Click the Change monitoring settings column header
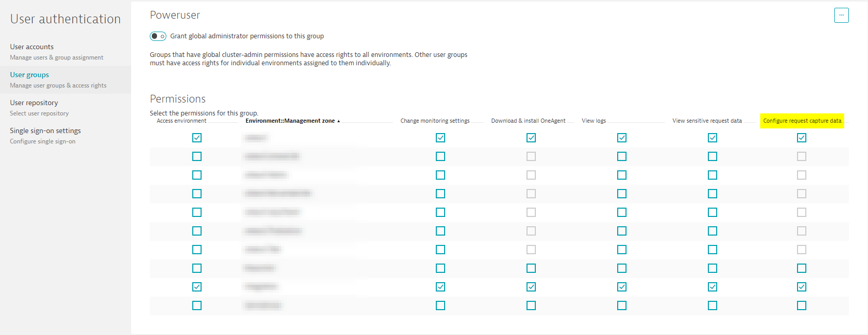The image size is (868, 335). pyautogui.click(x=435, y=121)
